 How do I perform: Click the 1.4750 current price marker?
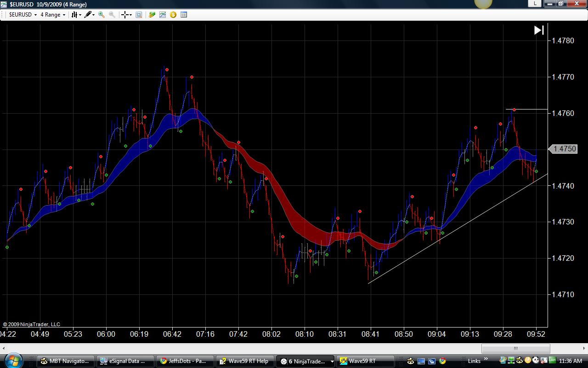coord(563,149)
